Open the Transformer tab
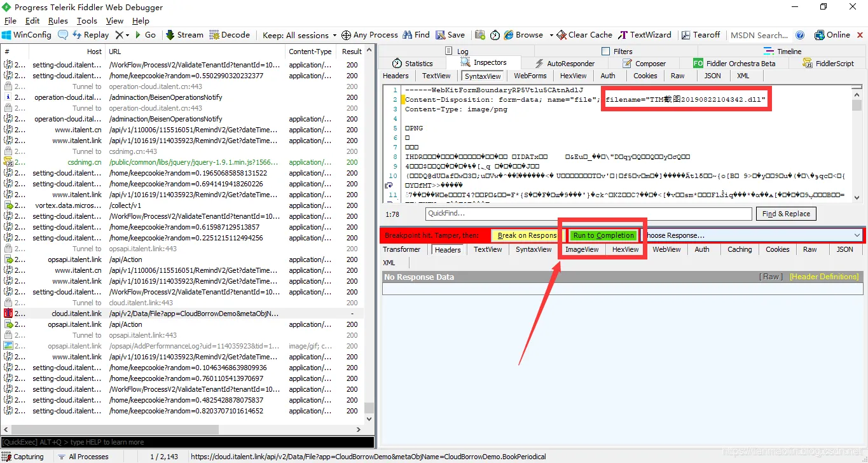Screen dimensions: 868x463 coord(401,249)
